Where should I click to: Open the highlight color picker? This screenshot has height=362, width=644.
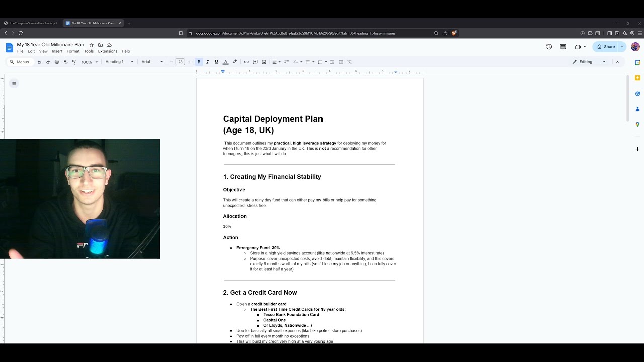234,62
